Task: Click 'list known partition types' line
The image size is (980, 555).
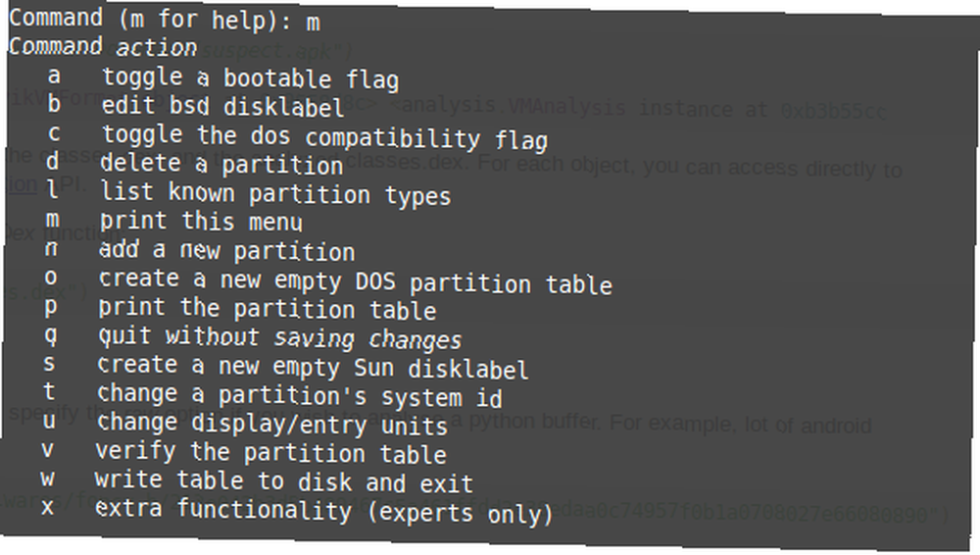Action: coord(275,193)
